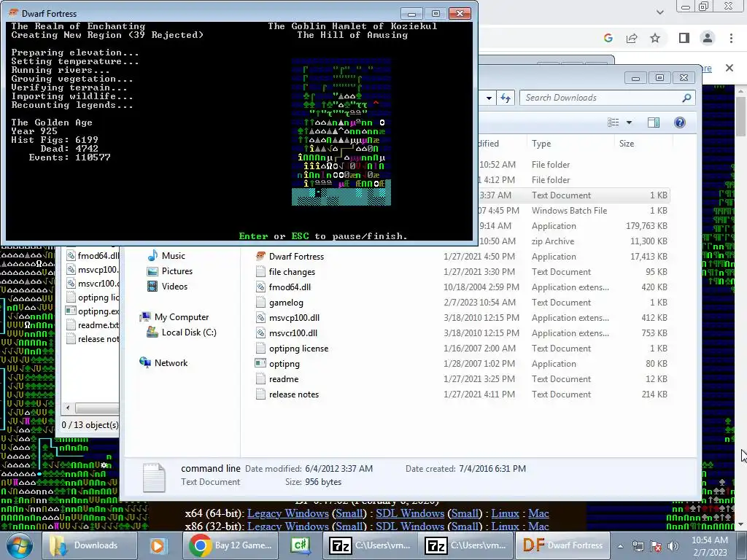The image size is (747, 560).
Task: Switch to second 7-Zip taskbar window
Action: click(x=465, y=545)
